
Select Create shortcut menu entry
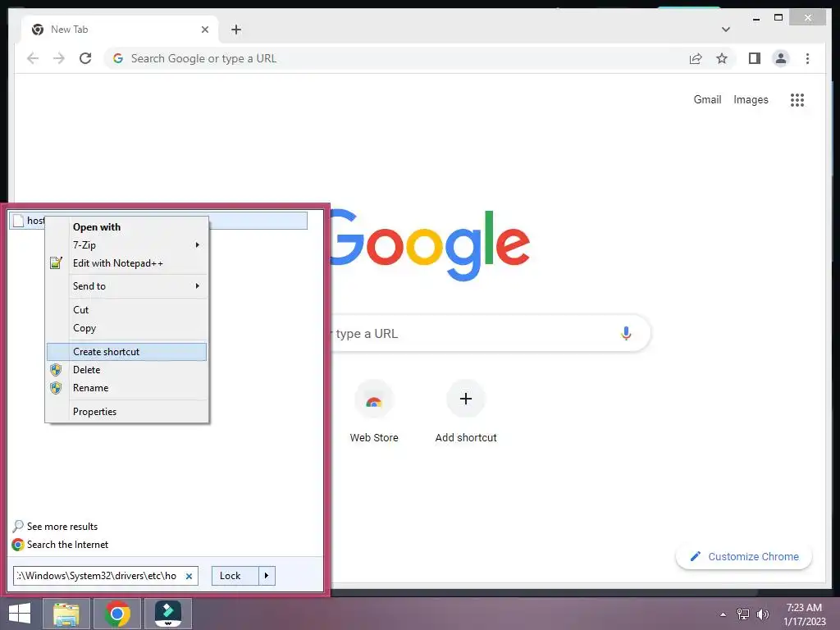click(x=127, y=351)
